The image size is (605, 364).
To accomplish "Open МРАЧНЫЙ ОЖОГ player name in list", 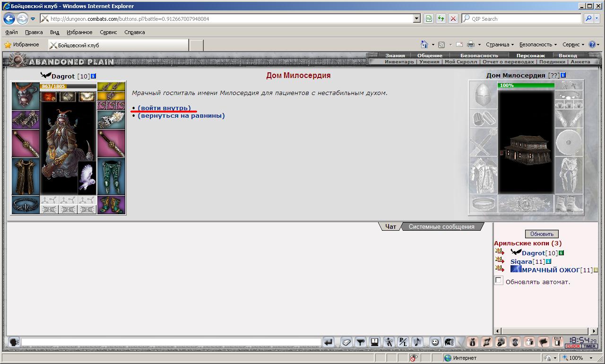I will [x=551, y=270].
